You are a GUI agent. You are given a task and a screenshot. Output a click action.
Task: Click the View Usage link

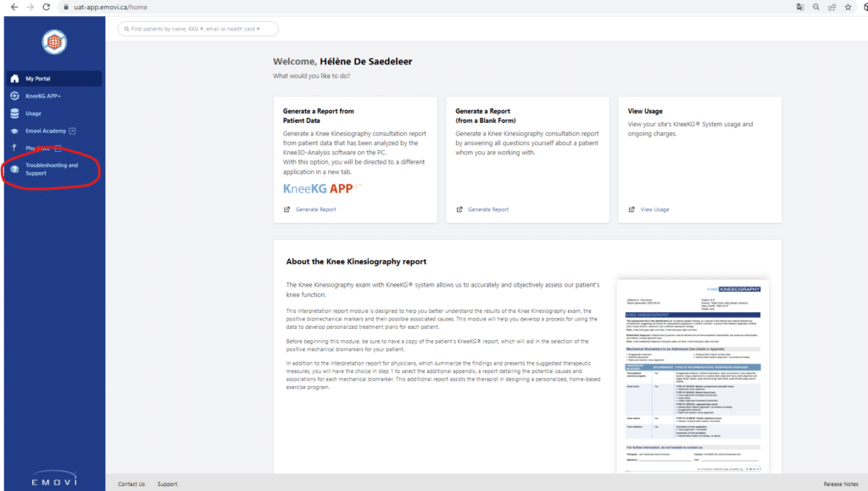[x=655, y=209]
